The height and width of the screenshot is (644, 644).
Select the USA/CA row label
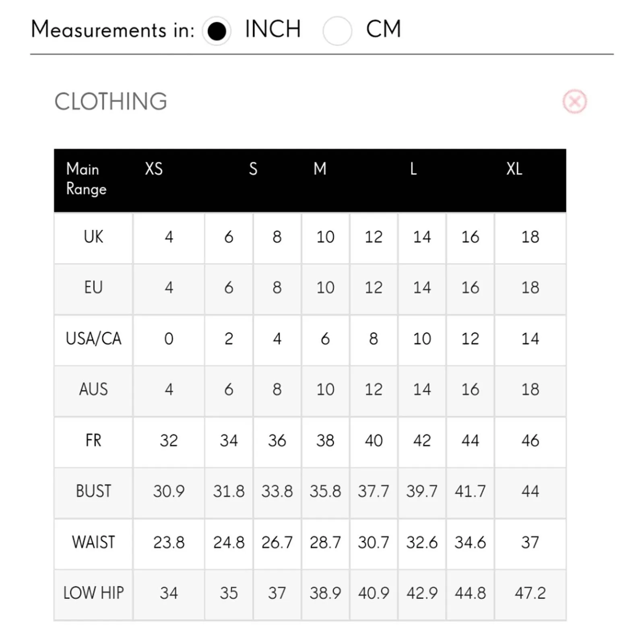click(x=93, y=339)
